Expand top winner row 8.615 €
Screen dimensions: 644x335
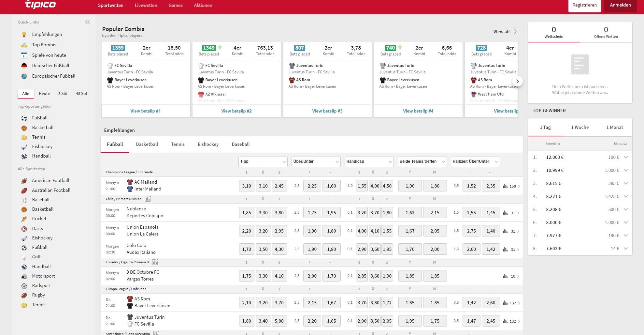click(626, 183)
